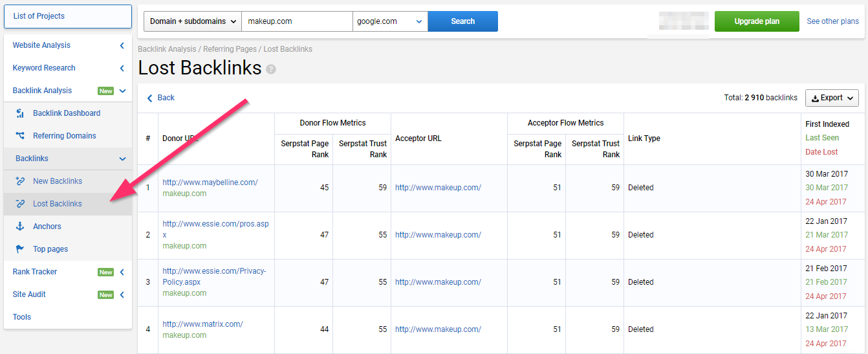
Task: Open acceptor URL in matrix.com row
Action: click(x=438, y=329)
